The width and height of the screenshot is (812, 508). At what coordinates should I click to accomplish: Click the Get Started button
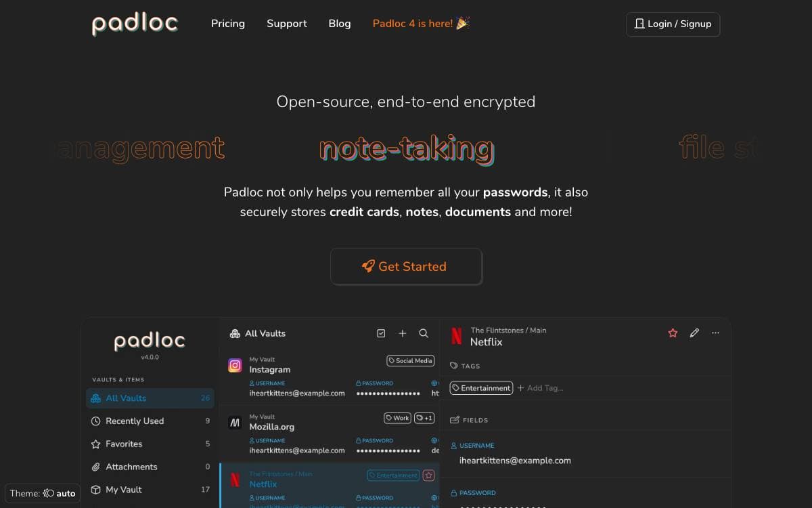(x=406, y=266)
